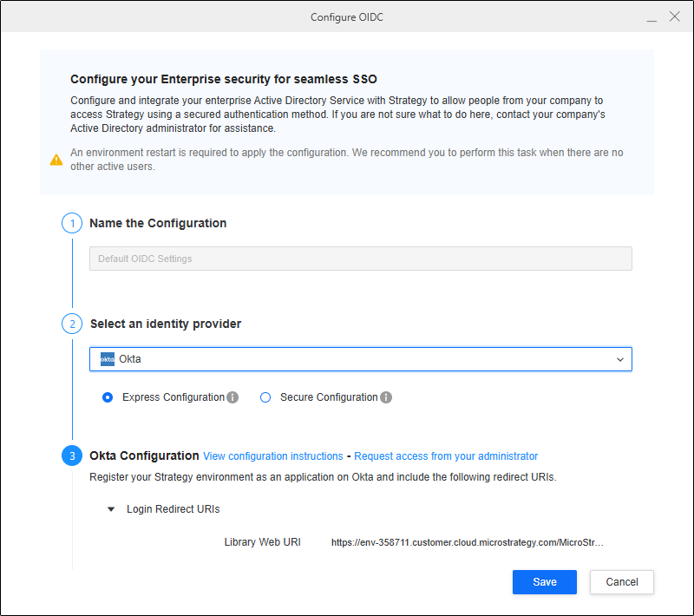
Task: Click the step 2 circle indicator
Action: 71,324
